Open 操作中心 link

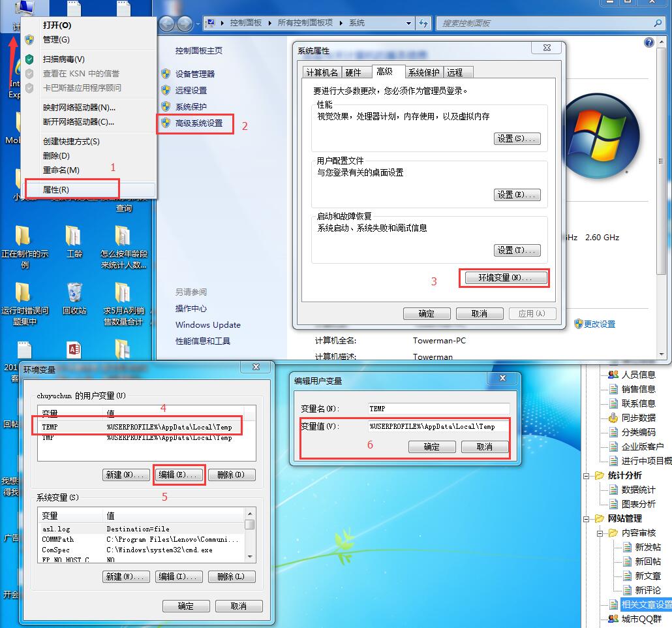(x=191, y=308)
